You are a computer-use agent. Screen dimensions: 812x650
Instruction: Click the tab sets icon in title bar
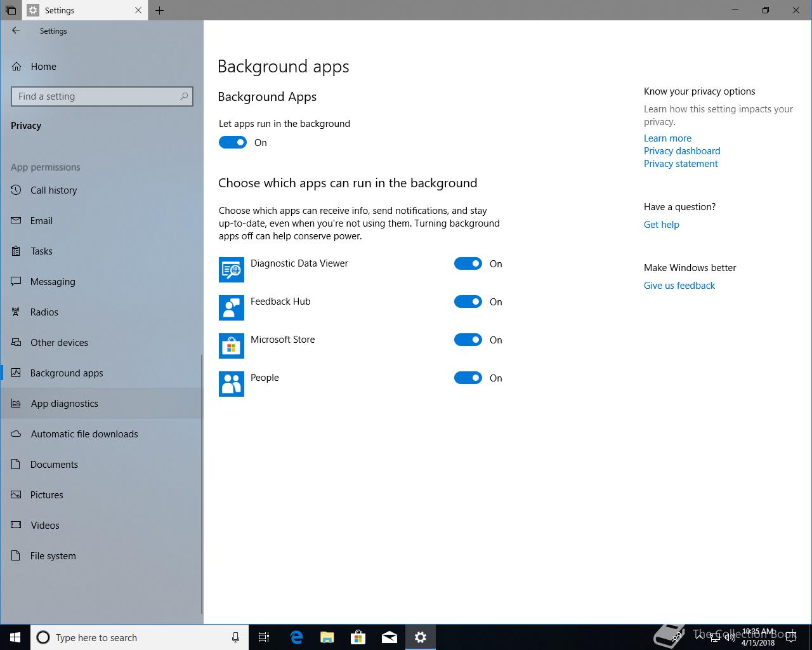point(10,10)
